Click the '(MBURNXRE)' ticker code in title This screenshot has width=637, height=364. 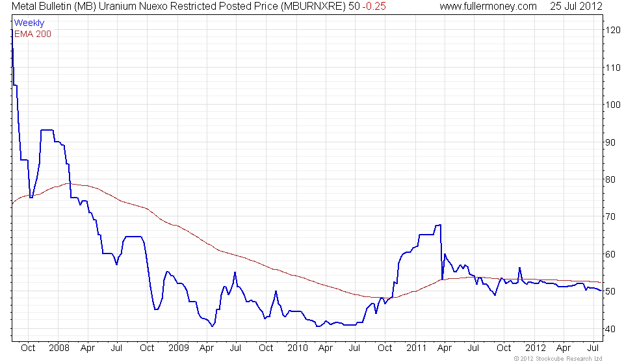point(313,6)
